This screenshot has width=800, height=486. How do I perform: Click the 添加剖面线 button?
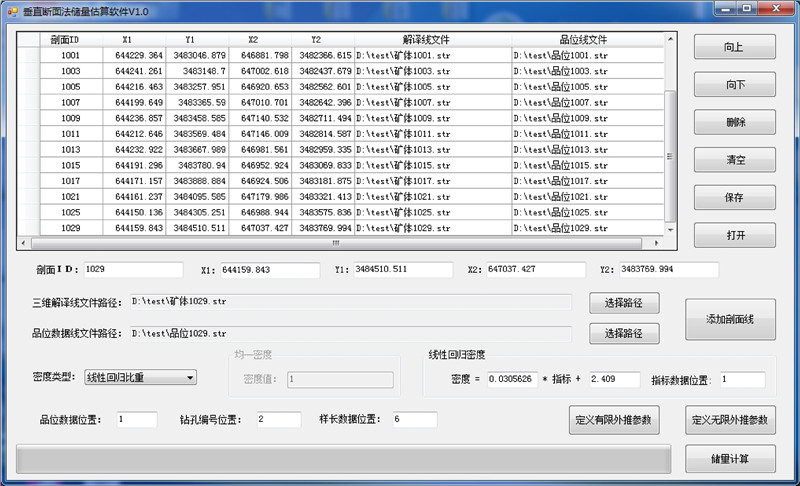coord(730,319)
